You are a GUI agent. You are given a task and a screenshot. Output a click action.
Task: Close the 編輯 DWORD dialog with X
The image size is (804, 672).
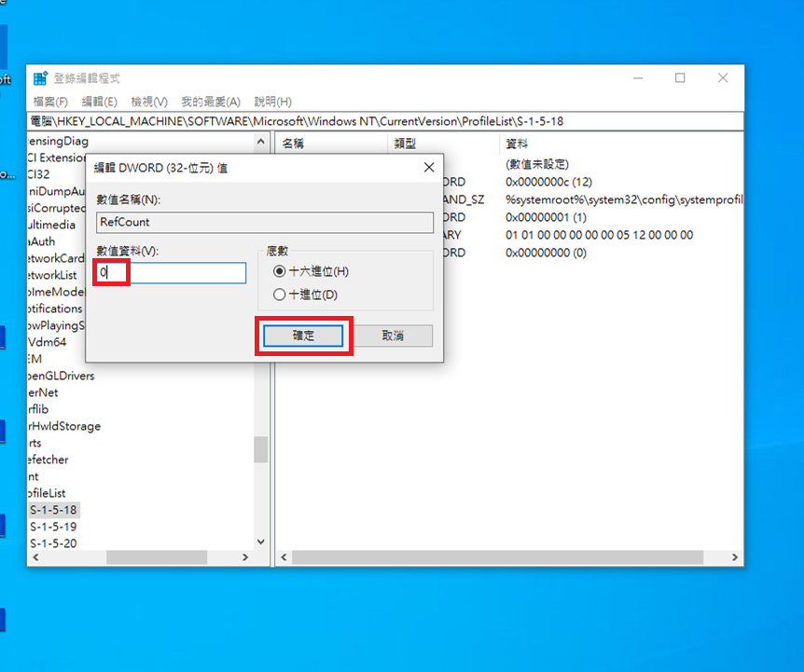point(429,168)
